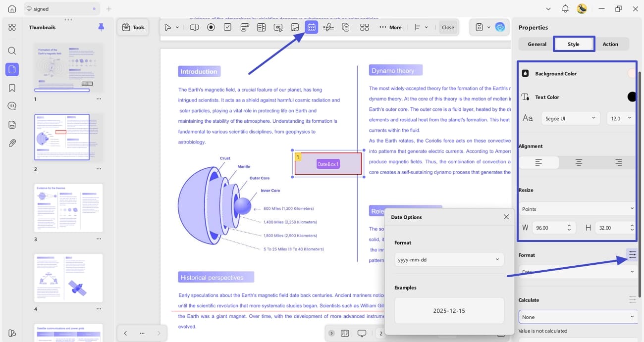Click the duplicate fields icon
Screen dimensions: 644x342
345,27
